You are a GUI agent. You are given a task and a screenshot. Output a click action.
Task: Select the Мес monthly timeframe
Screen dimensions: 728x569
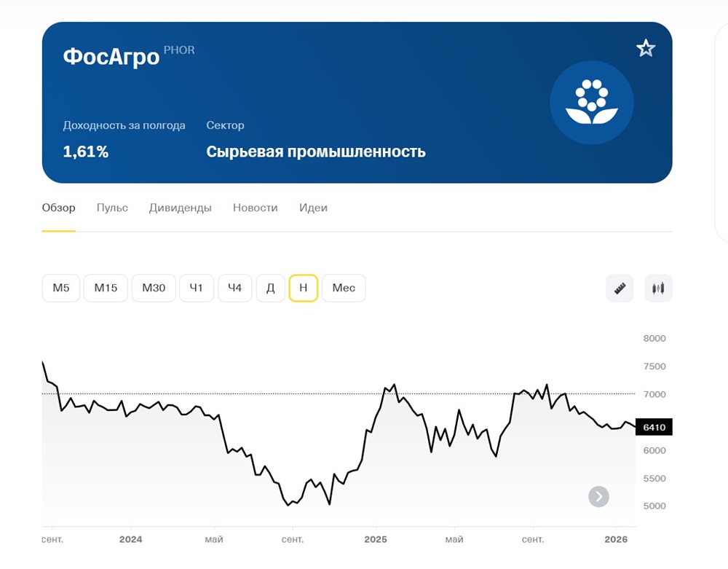pyautogui.click(x=344, y=288)
